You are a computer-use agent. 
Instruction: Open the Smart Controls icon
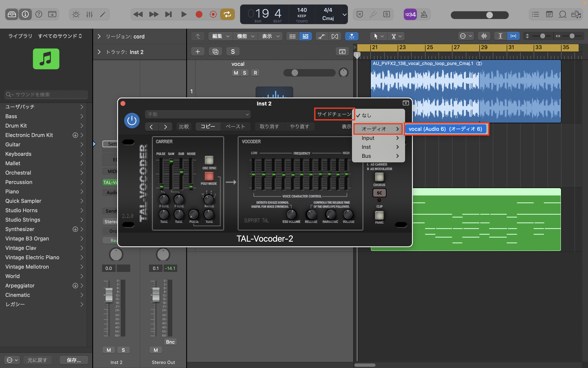click(76, 14)
